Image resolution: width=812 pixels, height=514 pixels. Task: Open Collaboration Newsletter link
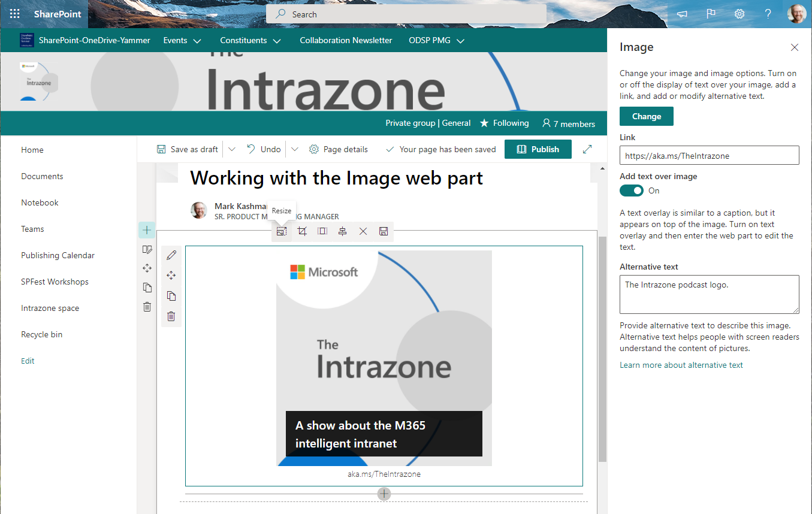coord(346,41)
